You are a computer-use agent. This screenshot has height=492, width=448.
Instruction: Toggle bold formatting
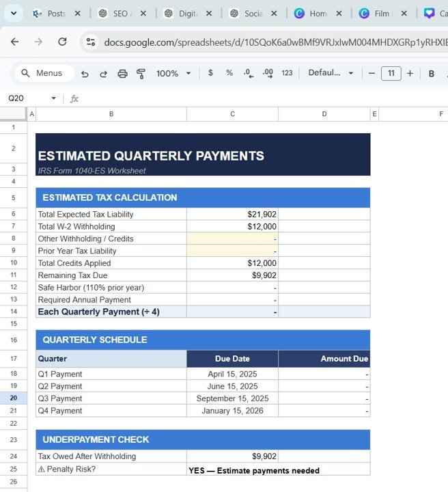pos(432,73)
